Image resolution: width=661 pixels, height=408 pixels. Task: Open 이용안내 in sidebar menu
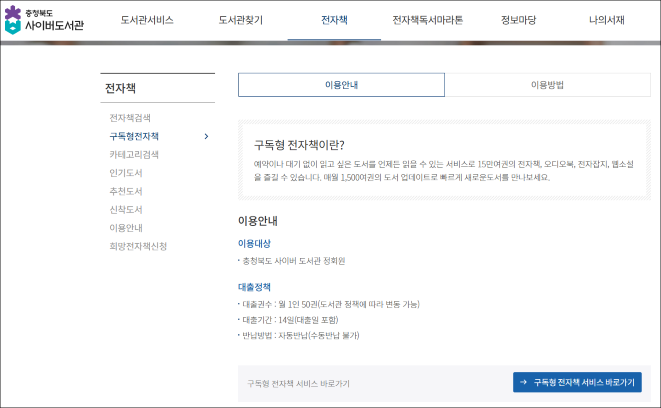pyautogui.click(x=126, y=228)
